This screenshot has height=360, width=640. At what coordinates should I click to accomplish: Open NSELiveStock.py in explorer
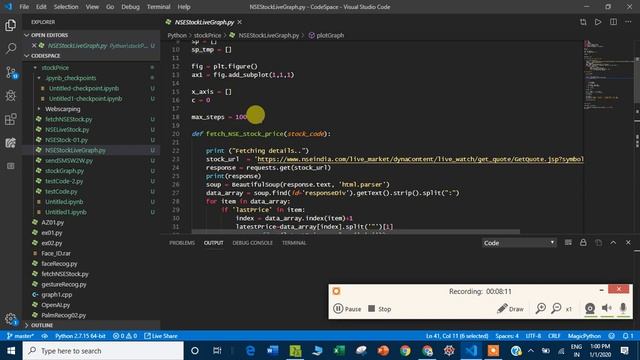click(x=67, y=129)
